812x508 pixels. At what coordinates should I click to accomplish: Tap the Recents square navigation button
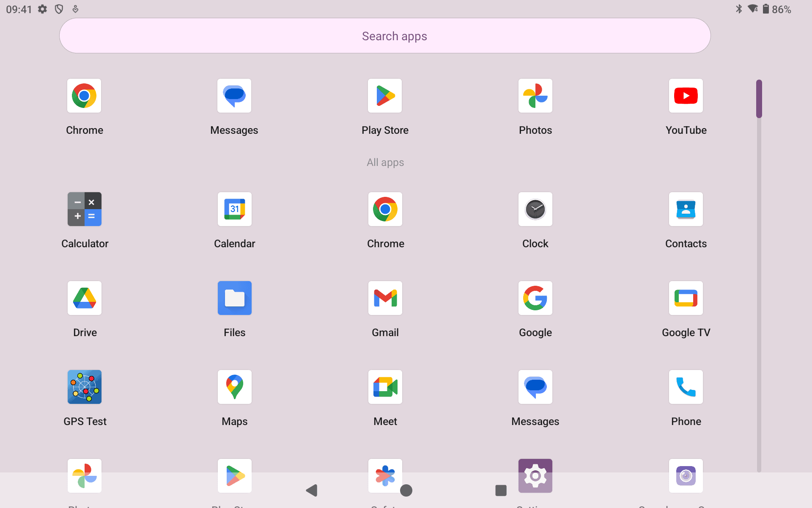pos(501,491)
